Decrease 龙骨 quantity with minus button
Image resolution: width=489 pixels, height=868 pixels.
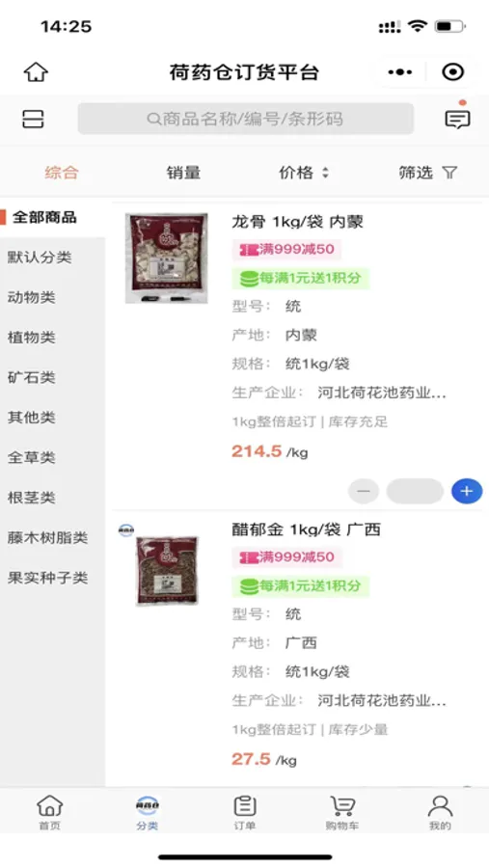click(x=364, y=491)
